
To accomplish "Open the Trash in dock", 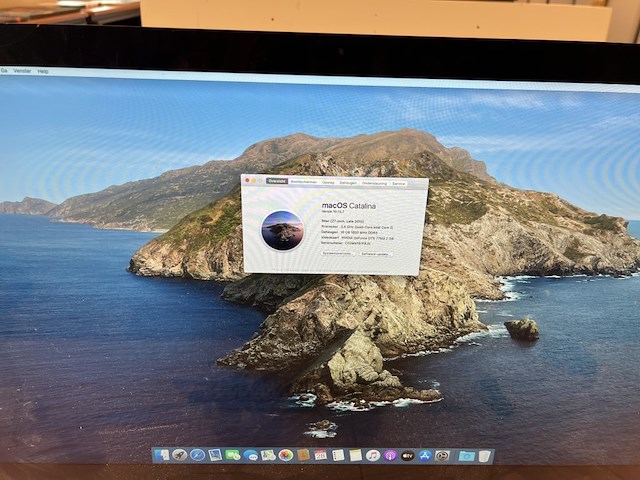I will (485, 456).
